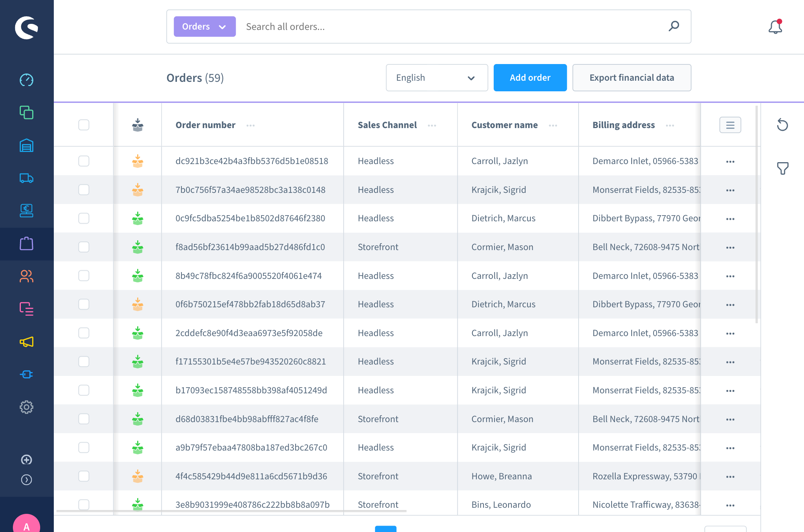This screenshot has height=532, width=804.
Task: Select checkbox for order 0c9fc5dba5254be1
Action: (84, 218)
